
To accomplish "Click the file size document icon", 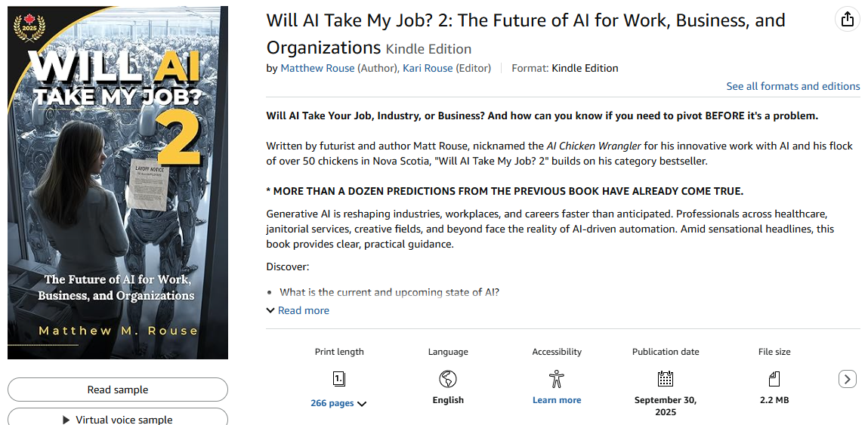I will (x=774, y=378).
